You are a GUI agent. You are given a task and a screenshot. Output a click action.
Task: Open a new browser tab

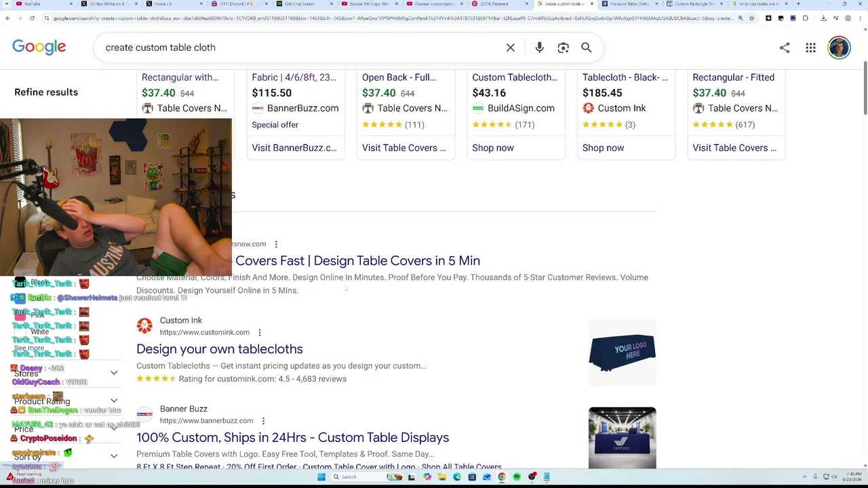click(798, 4)
